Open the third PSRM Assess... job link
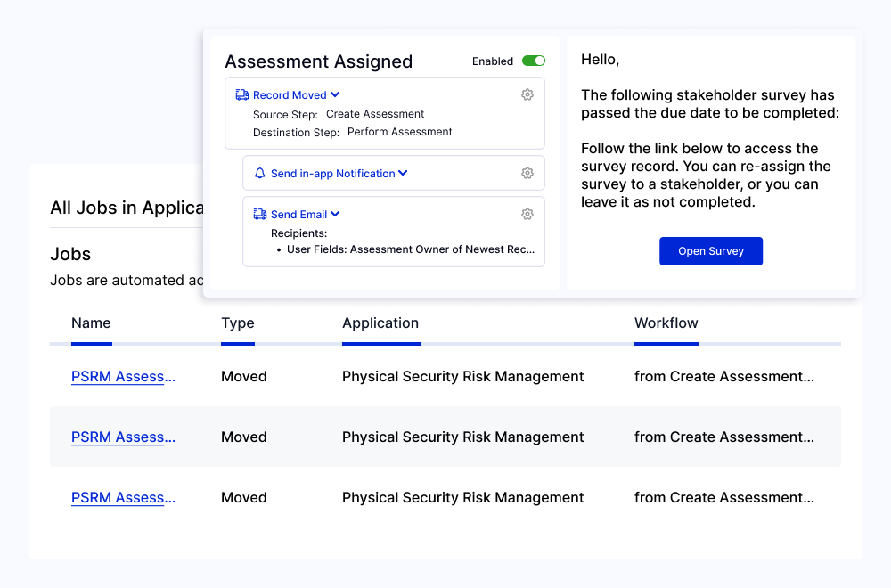 tap(123, 498)
